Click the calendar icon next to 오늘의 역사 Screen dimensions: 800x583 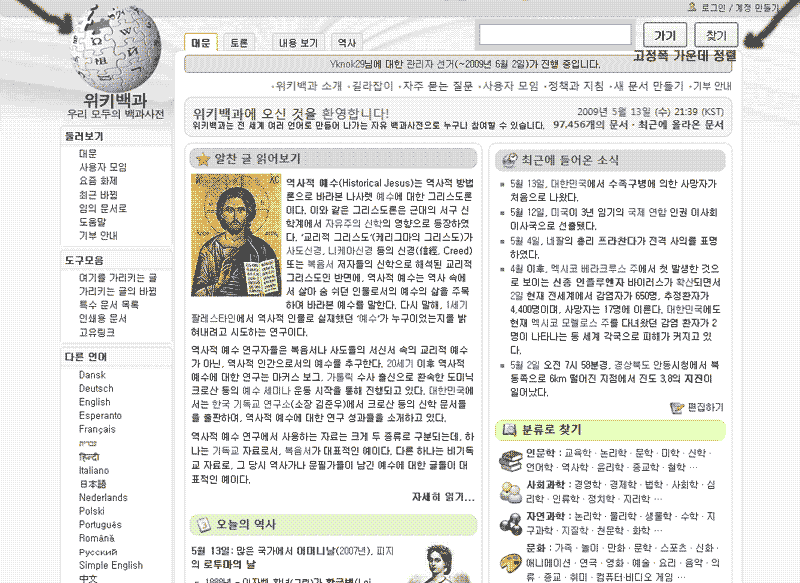204,524
